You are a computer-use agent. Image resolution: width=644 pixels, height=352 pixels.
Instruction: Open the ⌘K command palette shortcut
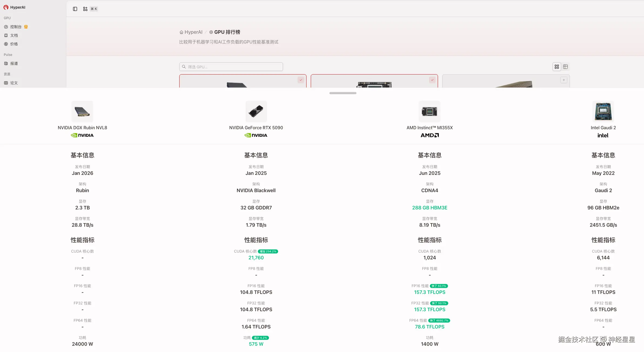94,9
